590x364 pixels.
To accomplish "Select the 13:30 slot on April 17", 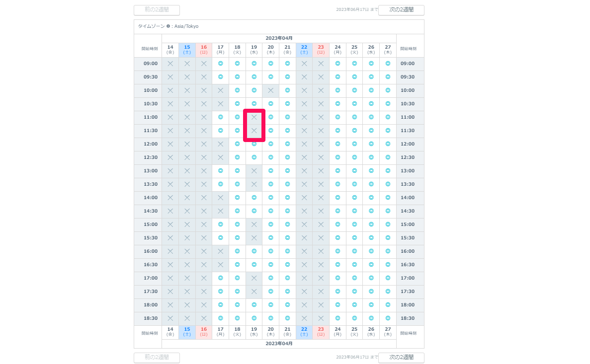I will coord(221,184).
